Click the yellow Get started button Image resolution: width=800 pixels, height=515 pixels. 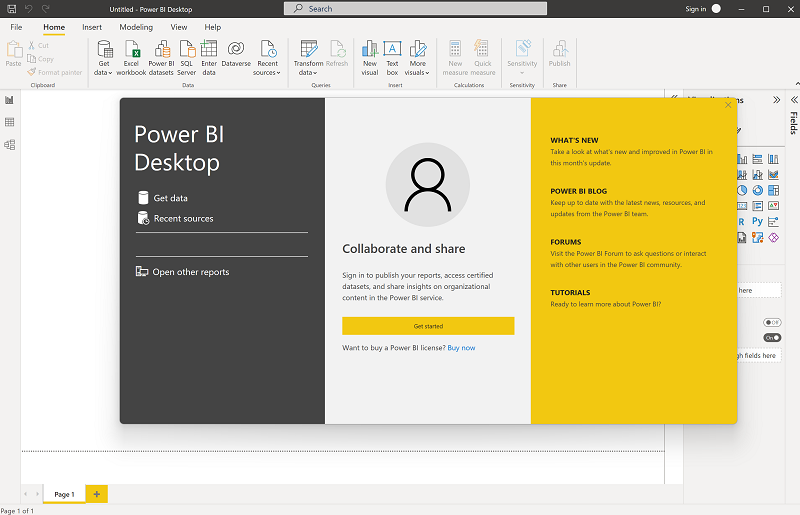point(428,326)
